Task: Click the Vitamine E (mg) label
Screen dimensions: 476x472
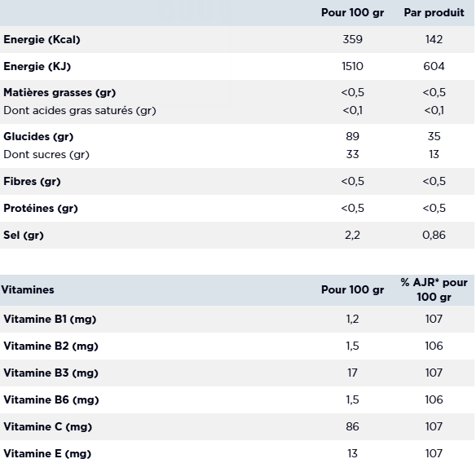Action: pyautogui.click(x=47, y=454)
